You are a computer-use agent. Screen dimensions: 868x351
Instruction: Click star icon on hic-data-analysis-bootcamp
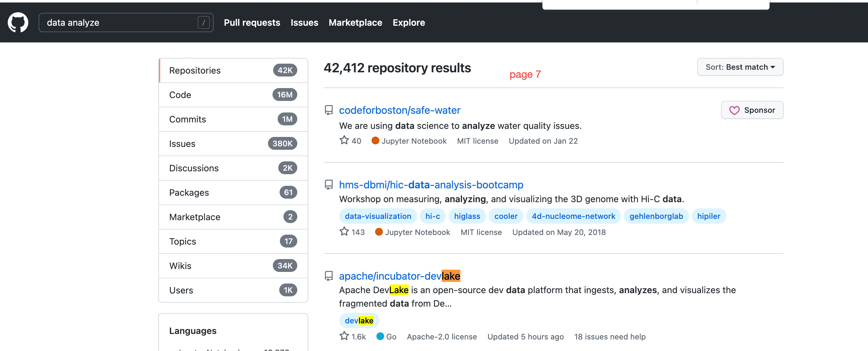(x=344, y=231)
